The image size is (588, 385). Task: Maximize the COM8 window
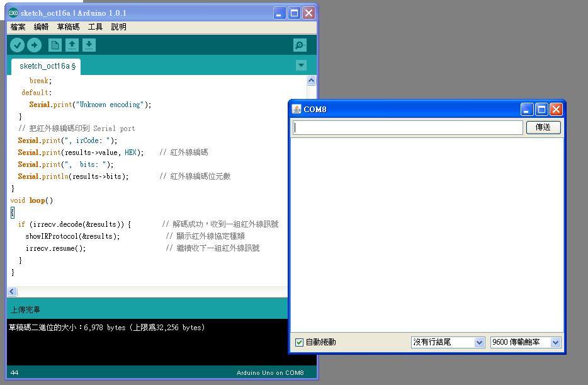click(541, 110)
